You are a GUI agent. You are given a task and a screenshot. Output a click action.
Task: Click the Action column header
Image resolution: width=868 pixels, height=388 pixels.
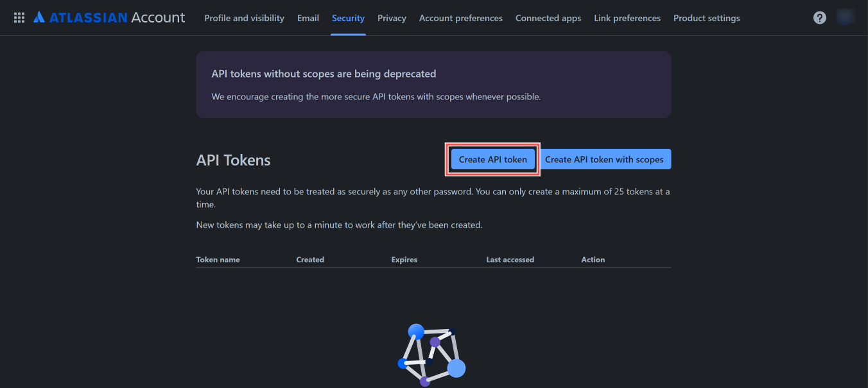tap(593, 259)
